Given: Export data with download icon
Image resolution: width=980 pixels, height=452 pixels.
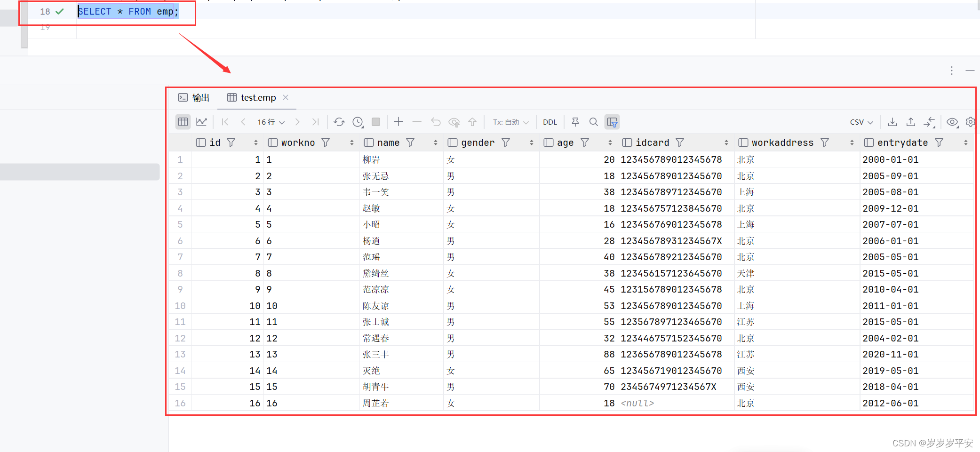Looking at the screenshot, I should coord(892,122).
